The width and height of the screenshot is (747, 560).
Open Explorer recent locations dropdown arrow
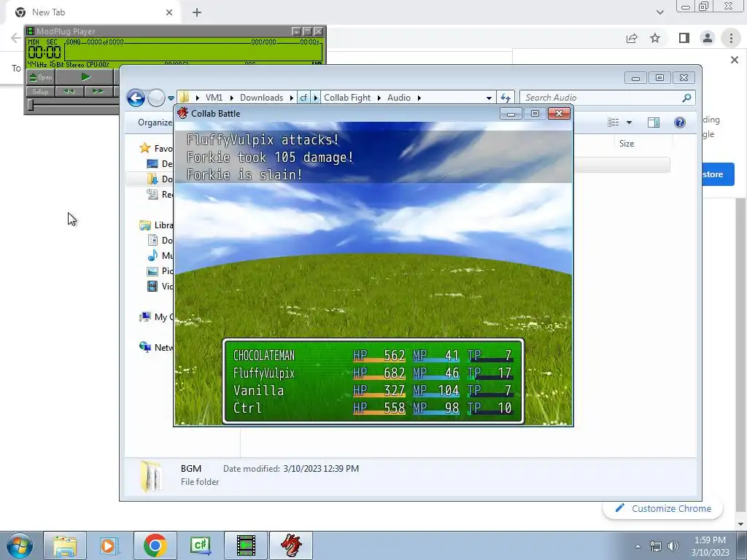point(171,98)
